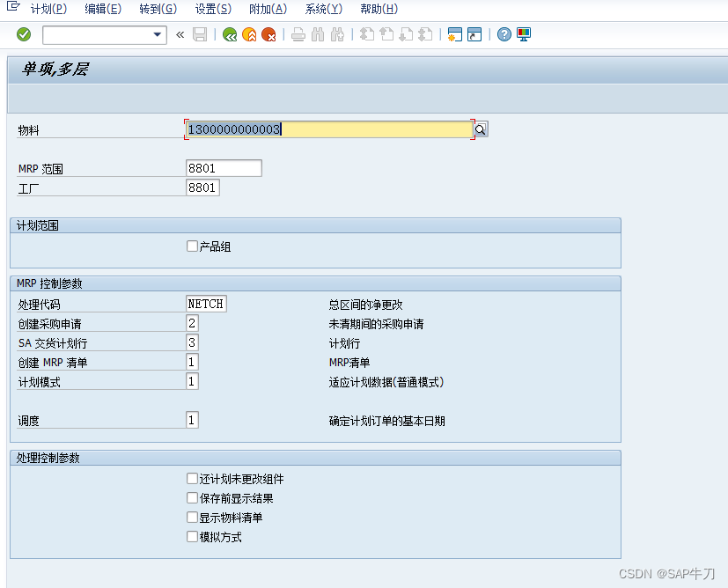Click the 调度 scheduling field
Screen dimensions: 728x588
pos(192,420)
